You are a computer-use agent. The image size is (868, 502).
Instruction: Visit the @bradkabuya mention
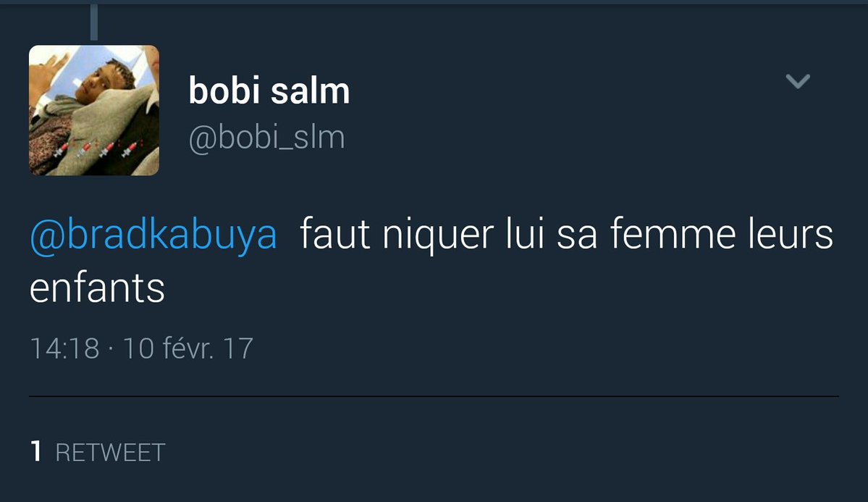[153, 235]
